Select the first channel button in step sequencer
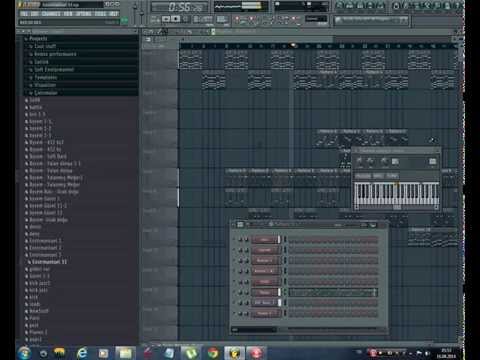The image size is (480, 360). [x=265, y=240]
